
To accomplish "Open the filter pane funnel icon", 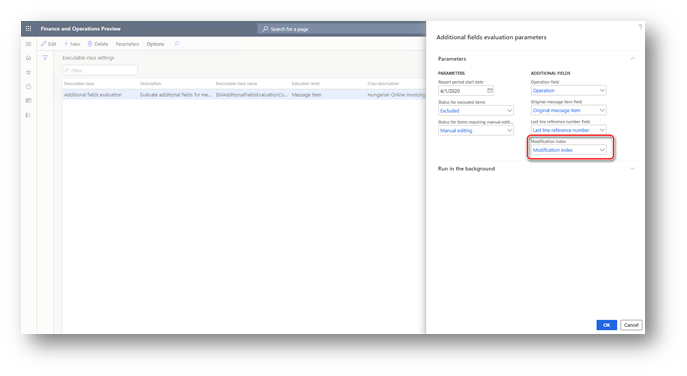I will pyautogui.click(x=45, y=58).
